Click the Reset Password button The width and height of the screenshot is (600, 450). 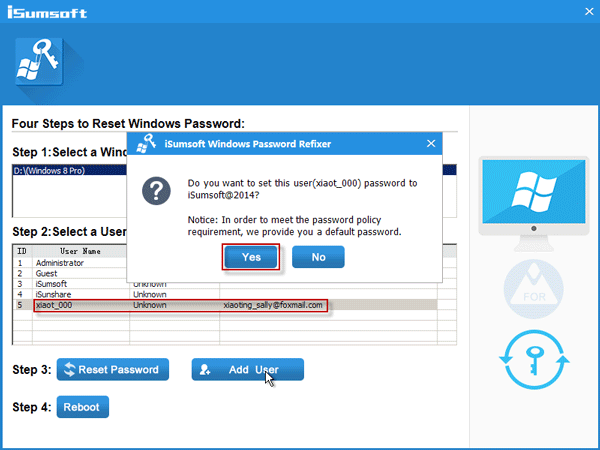coord(113,369)
